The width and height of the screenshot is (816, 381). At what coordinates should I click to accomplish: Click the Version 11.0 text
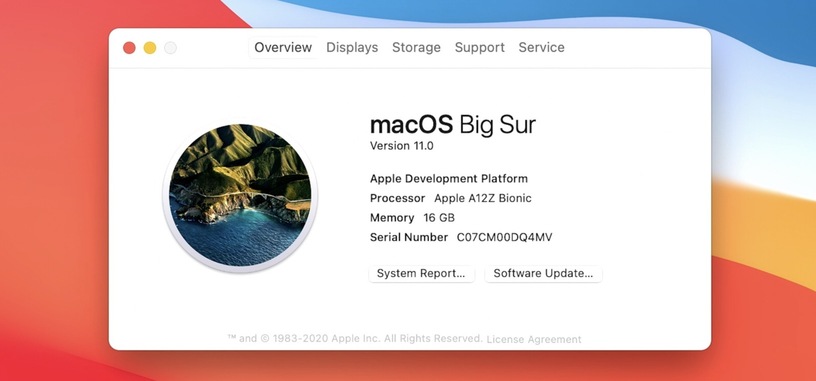pos(401,146)
